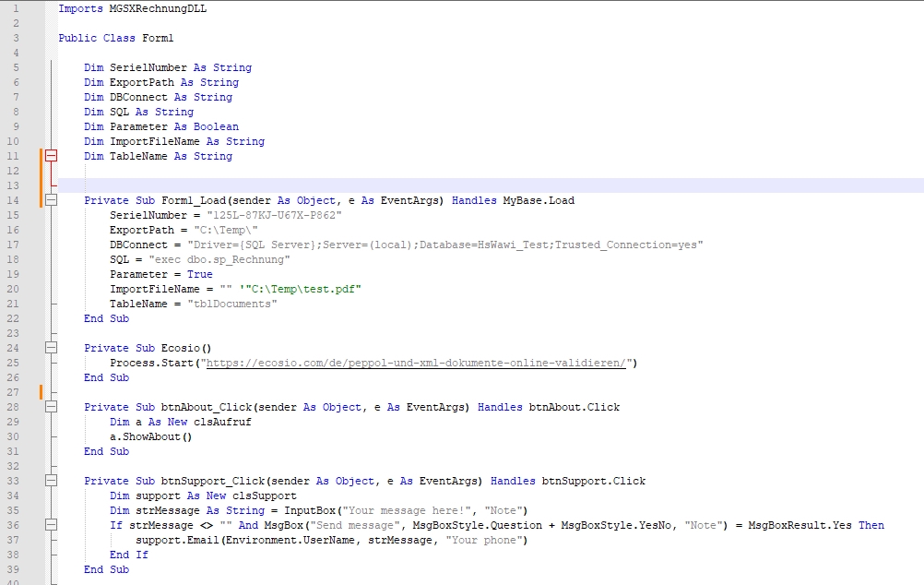Click "Dim ImportFileName As String" declaration

[x=174, y=141]
